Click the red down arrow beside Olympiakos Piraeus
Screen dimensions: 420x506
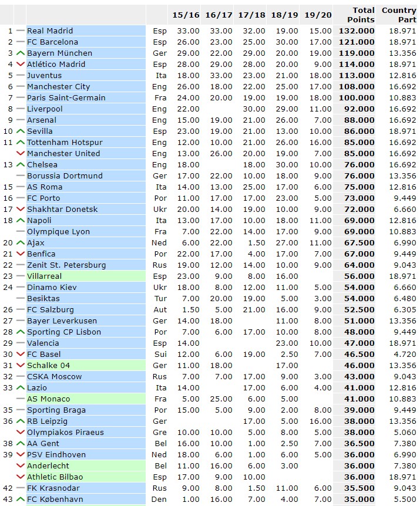21,433
